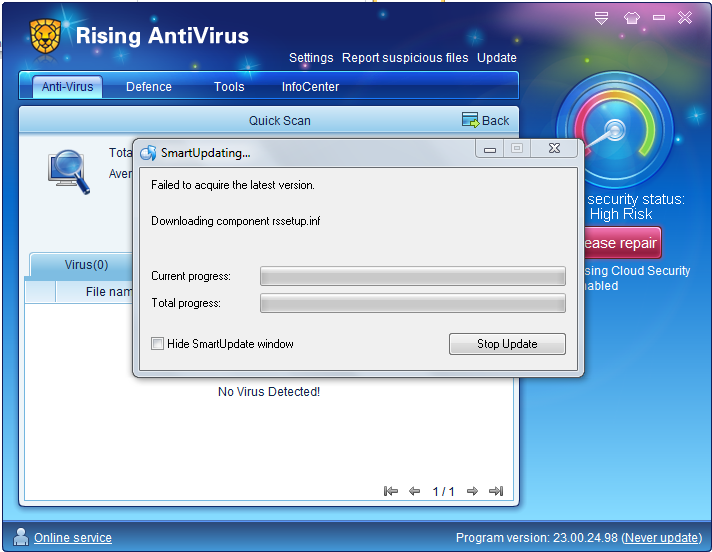Go to last page of scan results

click(496, 491)
